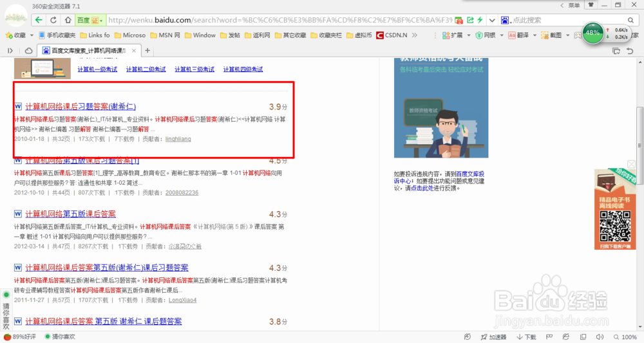Show more bookmarks with the » chevron

(415, 35)
